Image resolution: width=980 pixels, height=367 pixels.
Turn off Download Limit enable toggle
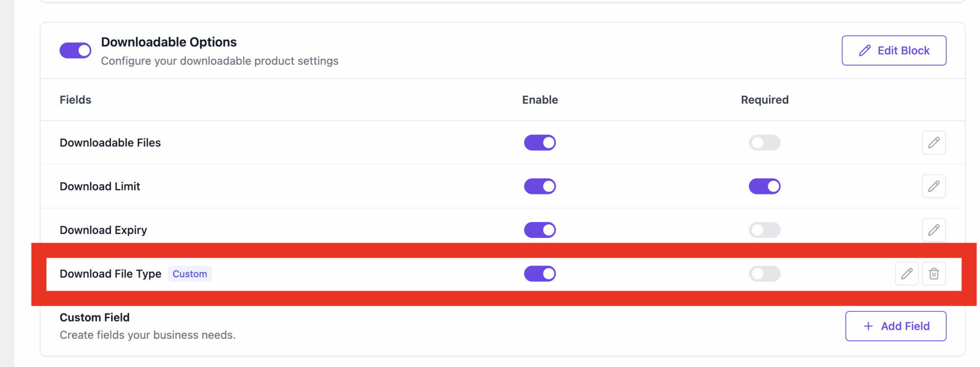click(540, 186)
